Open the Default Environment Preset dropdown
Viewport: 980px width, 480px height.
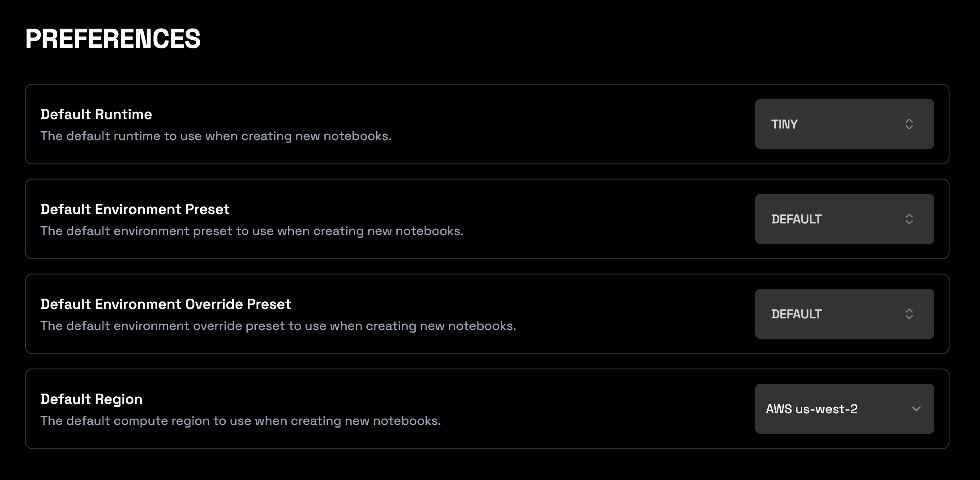click(844, 219)
